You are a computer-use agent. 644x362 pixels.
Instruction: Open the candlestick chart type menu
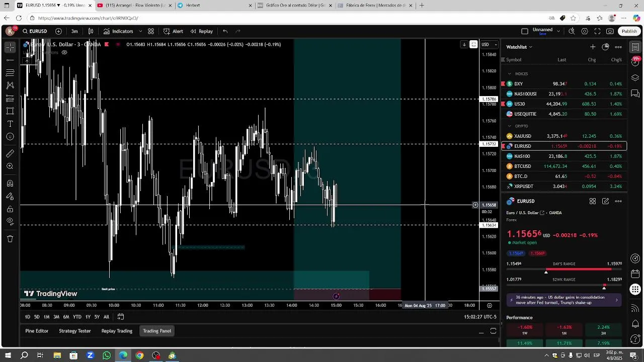coord(91,31)
